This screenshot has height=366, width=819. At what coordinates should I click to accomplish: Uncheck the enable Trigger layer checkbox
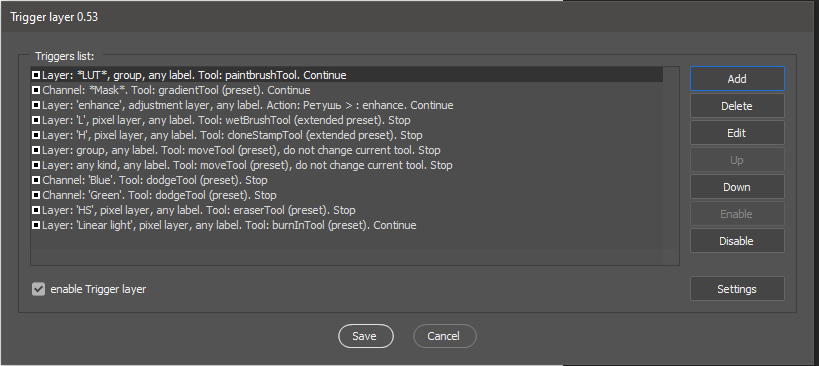point(38,289)
